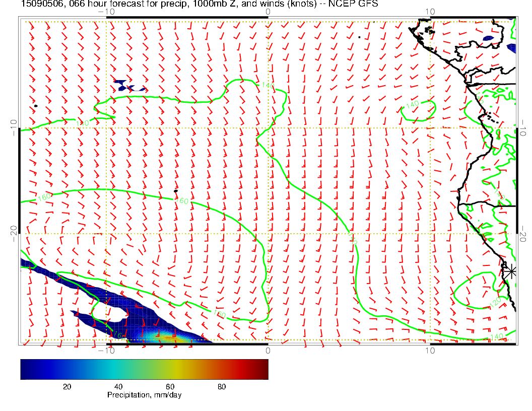Pick the cyan section of the precipitation colorbar
532x411 pixels.
pos(114,369)
